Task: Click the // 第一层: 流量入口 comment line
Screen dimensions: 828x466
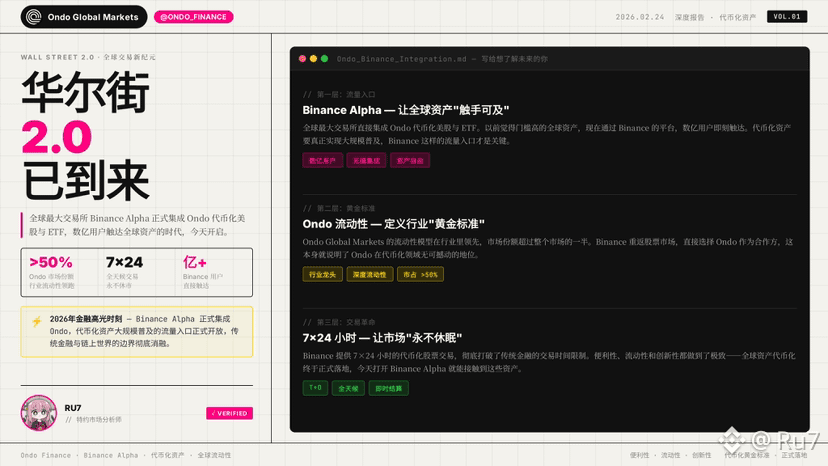Action: click(339, 95)
